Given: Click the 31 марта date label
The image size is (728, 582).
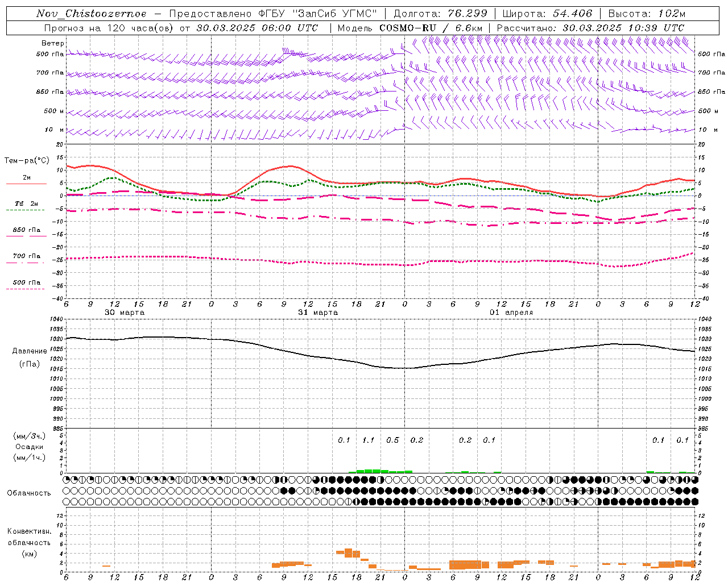Looking at the screenshot, I should [x=318, y=313].
